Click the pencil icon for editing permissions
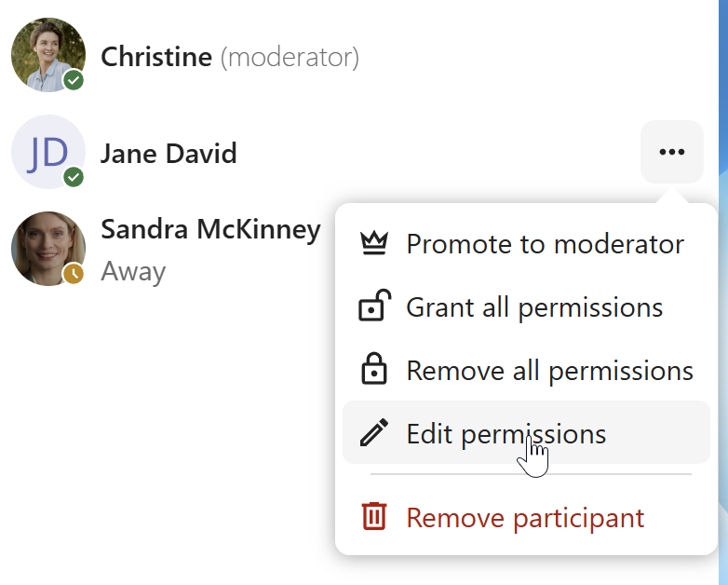Viewport: 728px width, 585px height. 373,433
